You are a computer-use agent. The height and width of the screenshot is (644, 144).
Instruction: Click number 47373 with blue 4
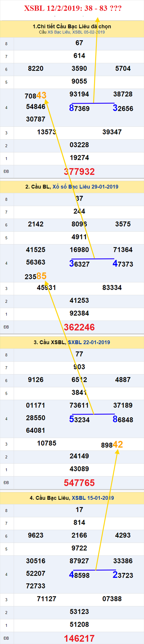point(123,264)
